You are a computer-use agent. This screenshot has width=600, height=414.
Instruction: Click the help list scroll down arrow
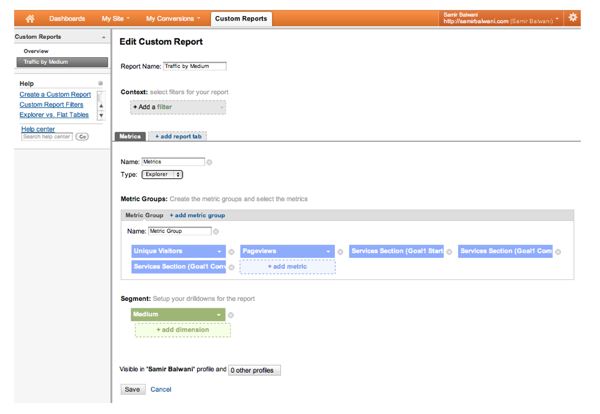pyautogui.click(x=101, y=115)
